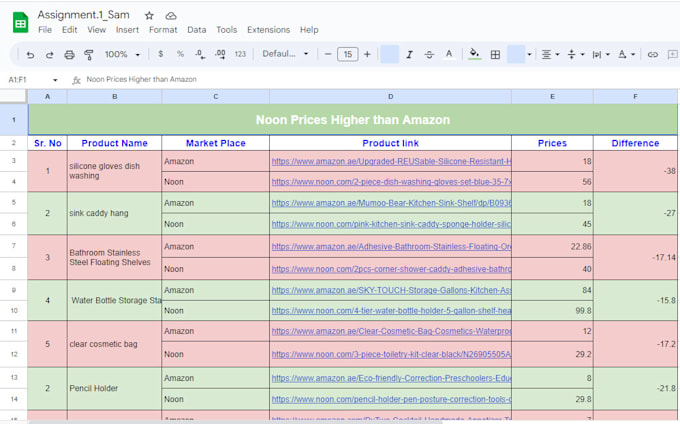Viewport: 680px width, 424px height.
Task: Print the spreadsheet
Action: pos(69,55)
